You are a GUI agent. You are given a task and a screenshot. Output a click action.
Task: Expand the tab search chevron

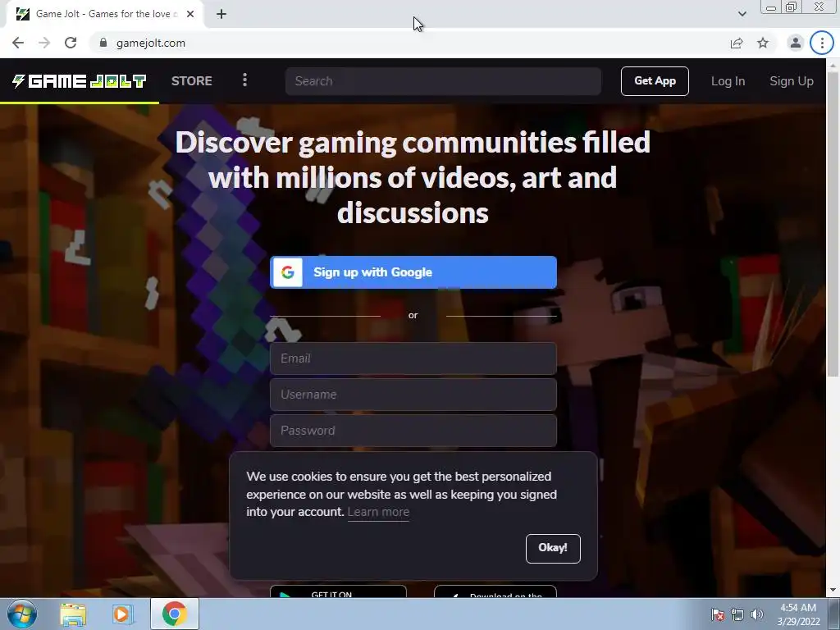(x=742, y=14)
